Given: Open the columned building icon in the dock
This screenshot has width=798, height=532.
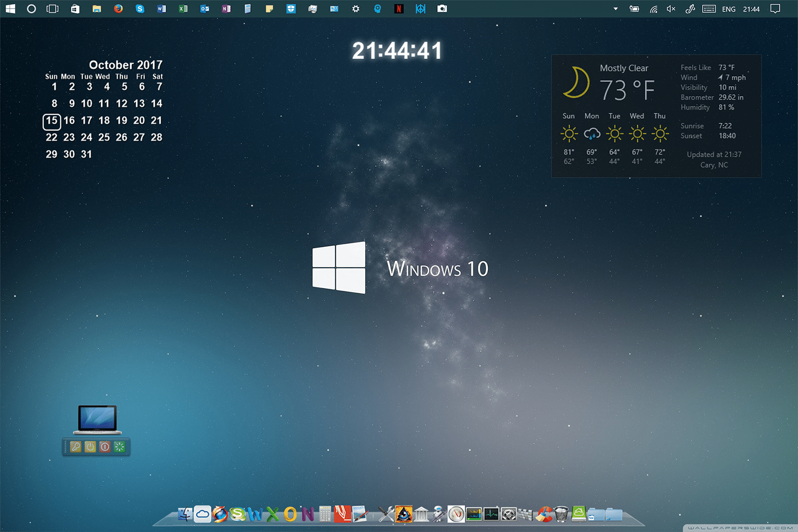Looking at the screenshot, I should (x=421, y=514).
